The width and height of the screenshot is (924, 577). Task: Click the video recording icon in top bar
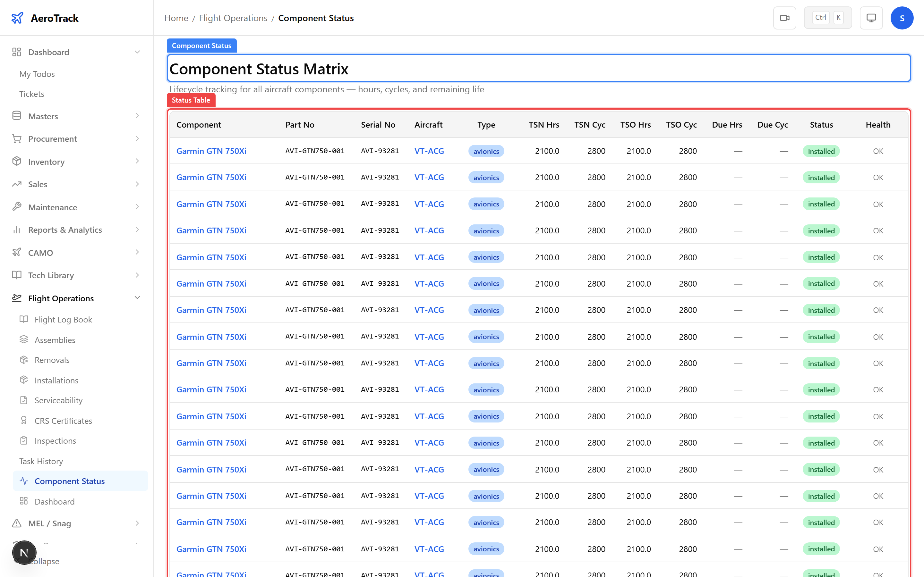785,18
